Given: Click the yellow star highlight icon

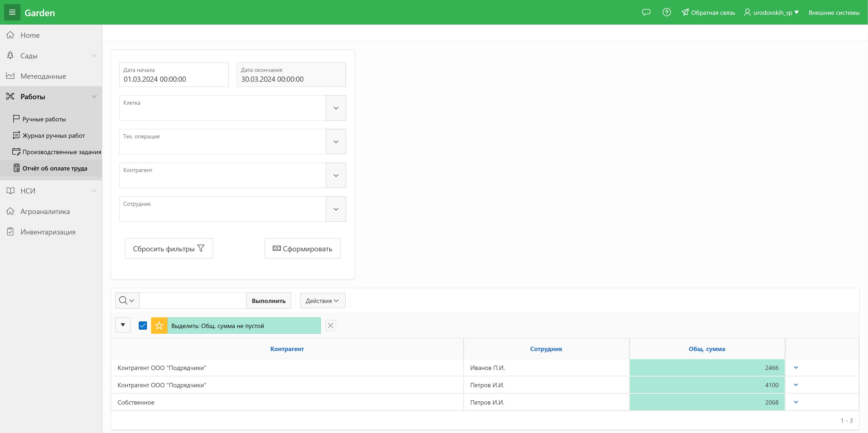Looking at the screenshot, I should (x=159, y=325).
